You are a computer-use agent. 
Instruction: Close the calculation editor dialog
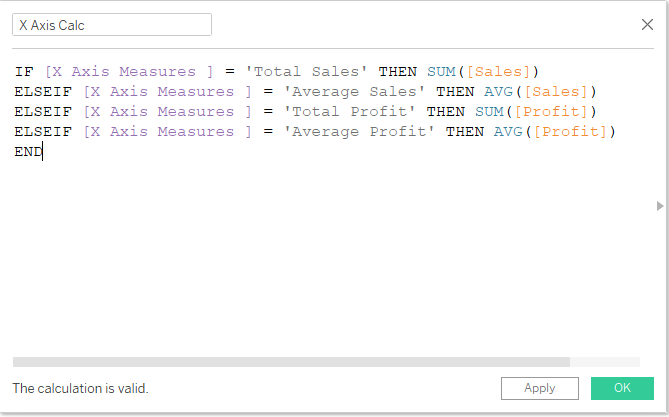click(x=647, y=25)
